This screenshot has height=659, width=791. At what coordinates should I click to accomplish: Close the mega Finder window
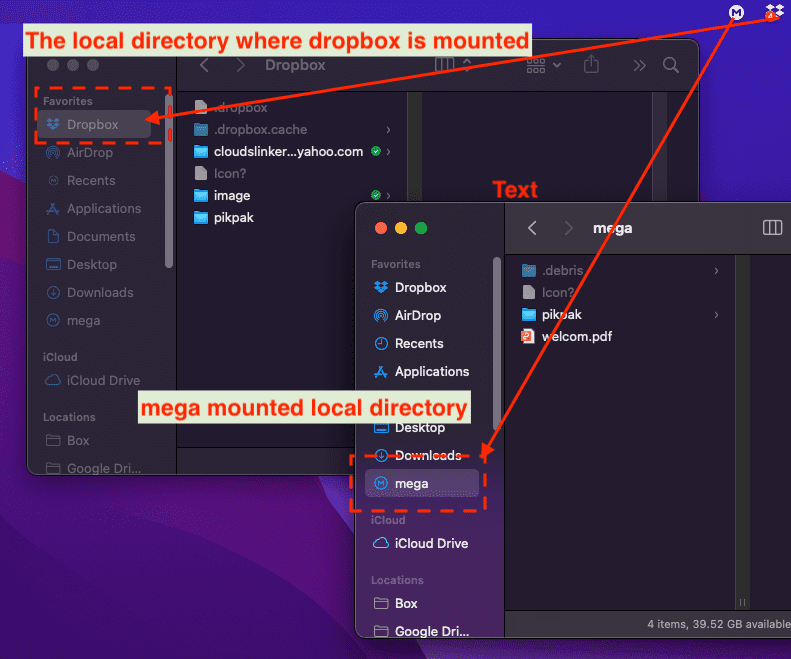381,228
